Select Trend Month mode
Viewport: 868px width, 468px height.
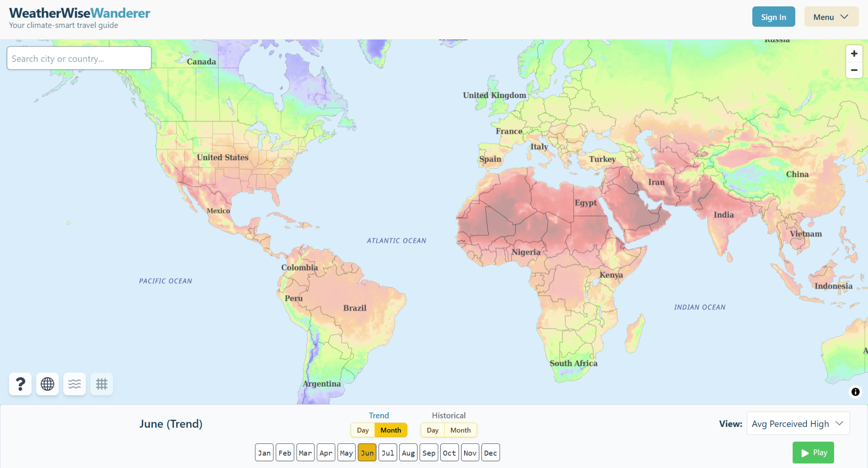click(x=391, y=430)
